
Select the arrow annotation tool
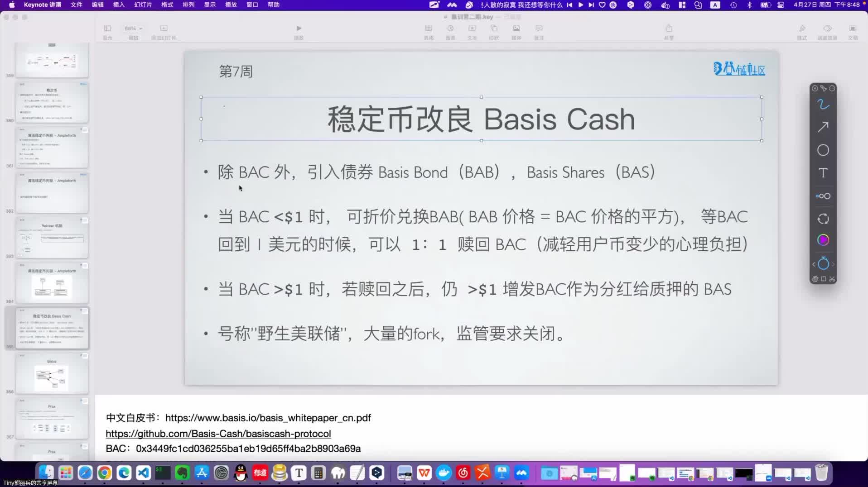(x=823, y=127)
